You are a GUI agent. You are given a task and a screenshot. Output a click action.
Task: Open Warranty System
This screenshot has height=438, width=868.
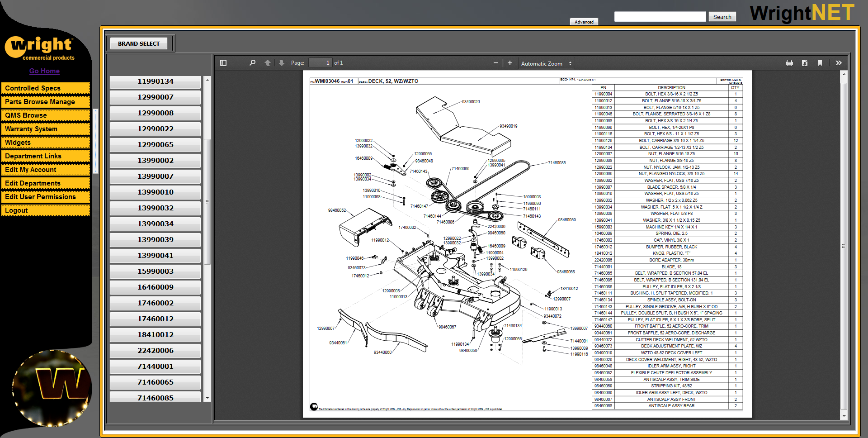coord(46,129)
